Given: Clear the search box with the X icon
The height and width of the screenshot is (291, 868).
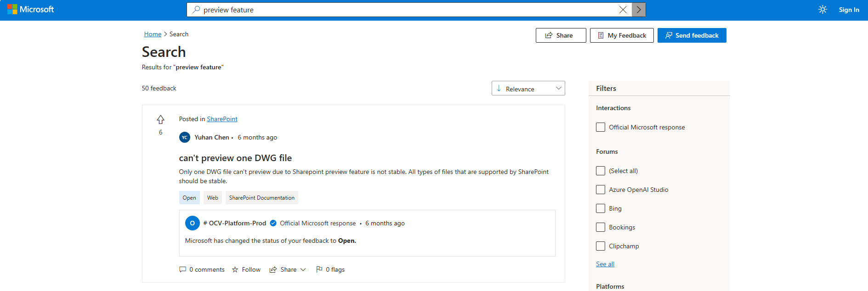Looking at the screenshot, I should 623,10.
